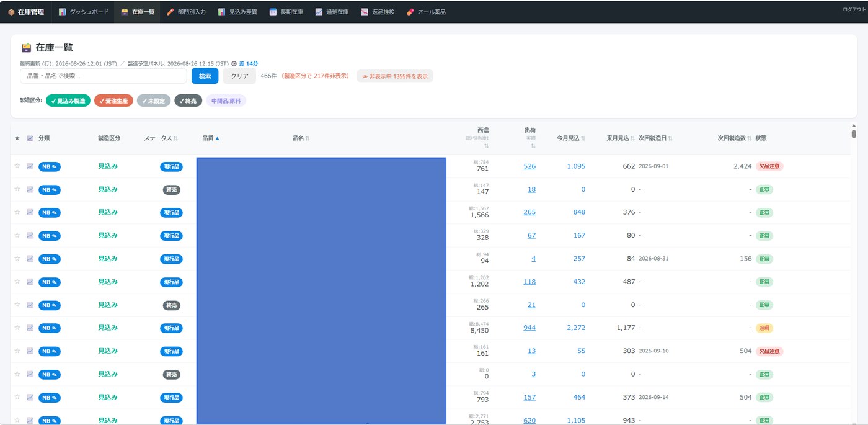The image size is (868, 425).
Task: Toggle the 未設定 filter chip
Action: click(x=154, y=101)
